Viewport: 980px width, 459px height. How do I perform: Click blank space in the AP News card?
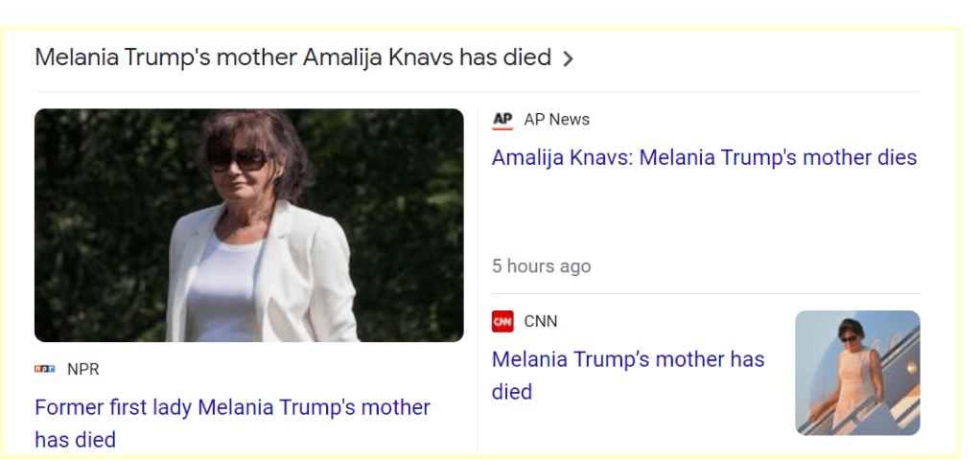click(x=704, y=216)
